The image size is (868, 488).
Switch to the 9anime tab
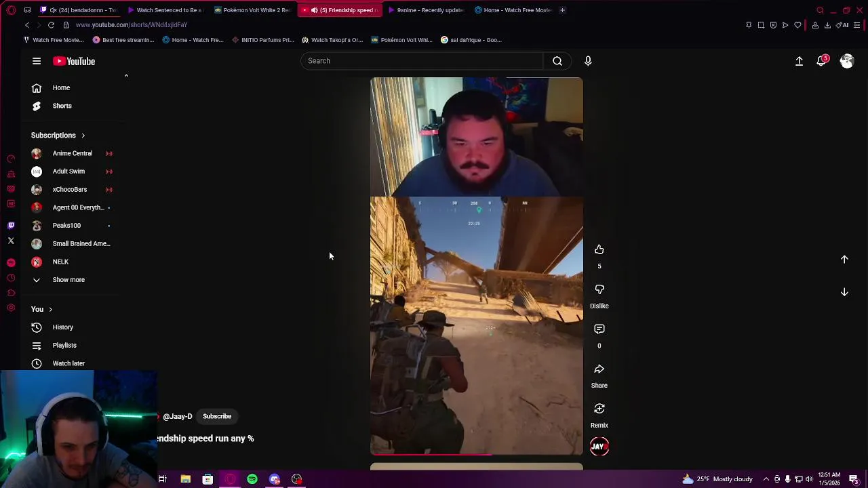pyautogui.click(x=426, y=10)
